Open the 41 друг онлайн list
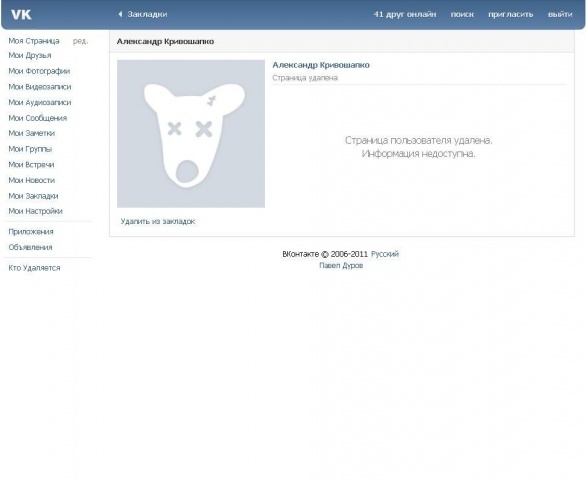 (405, 14)
